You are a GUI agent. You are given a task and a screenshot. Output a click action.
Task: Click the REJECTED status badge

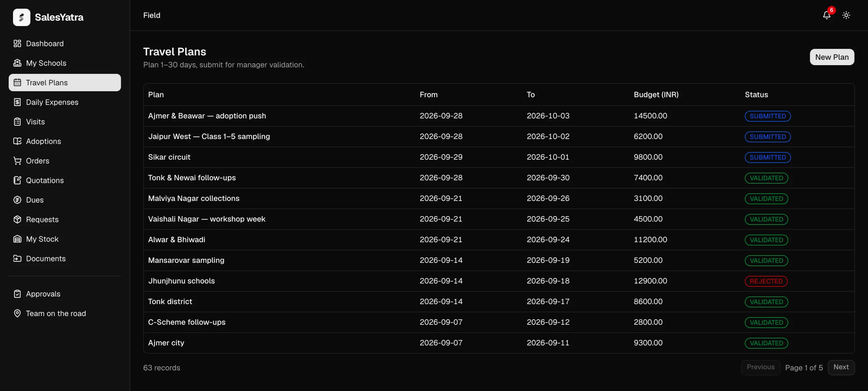click(766, 281)
